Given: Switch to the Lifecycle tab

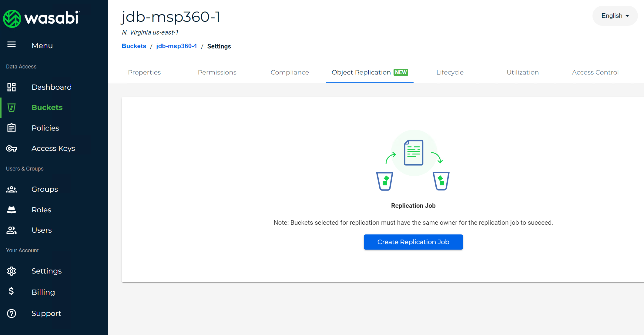Looking at the screenshot, I should [450, 72].
